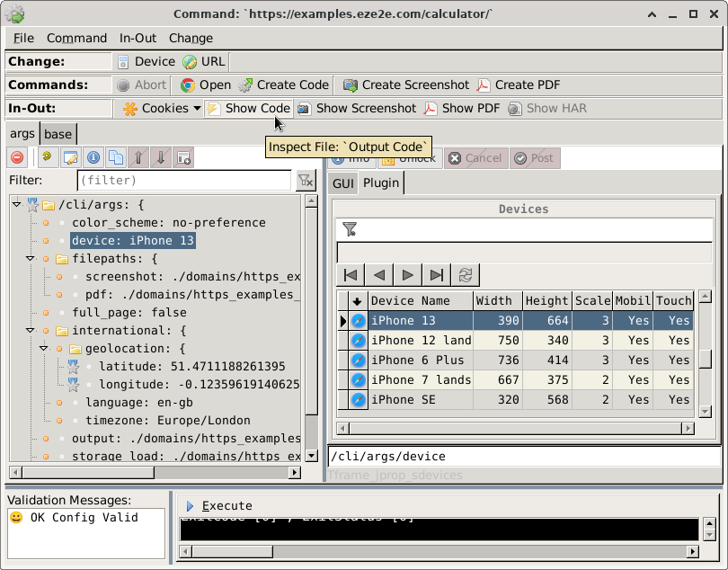Click the gear application icon in the title bar

[x=15, y=13]
